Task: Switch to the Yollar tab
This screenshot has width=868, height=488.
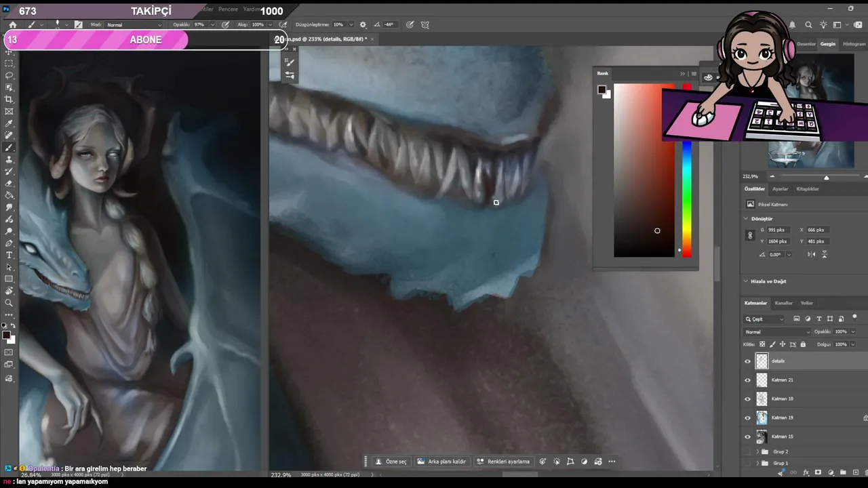Action: [x=807, y=303]
